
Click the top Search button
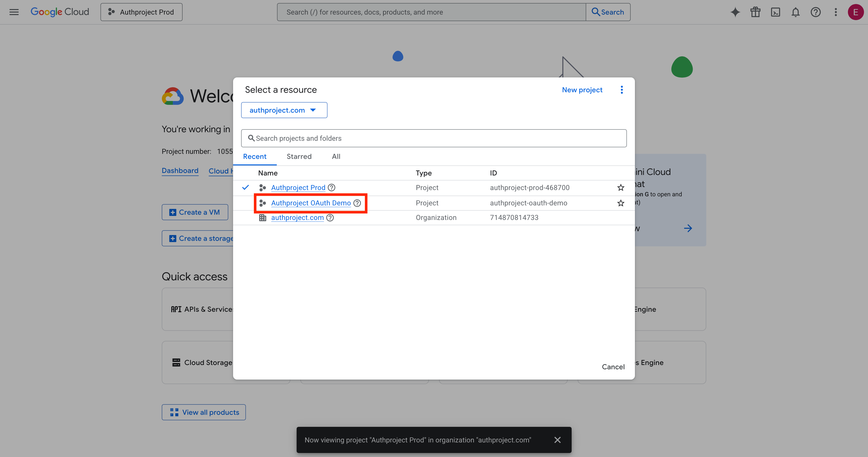608,12
